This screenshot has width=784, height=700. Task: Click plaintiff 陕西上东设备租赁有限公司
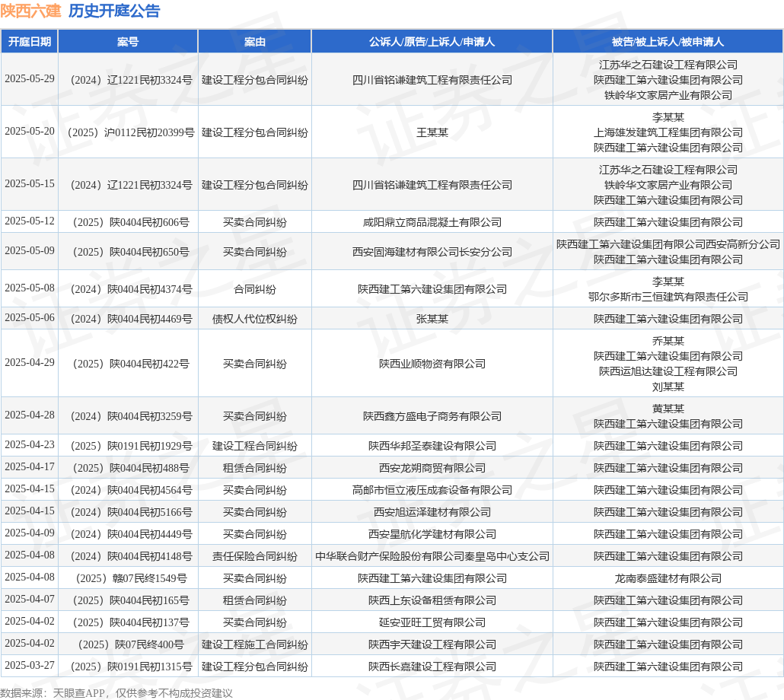[432, 600]
